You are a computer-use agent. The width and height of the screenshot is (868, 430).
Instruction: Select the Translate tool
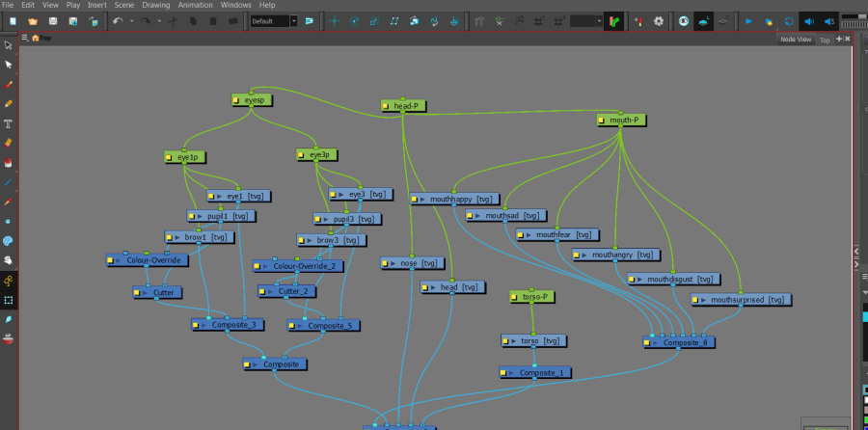(x=334, y=21)
